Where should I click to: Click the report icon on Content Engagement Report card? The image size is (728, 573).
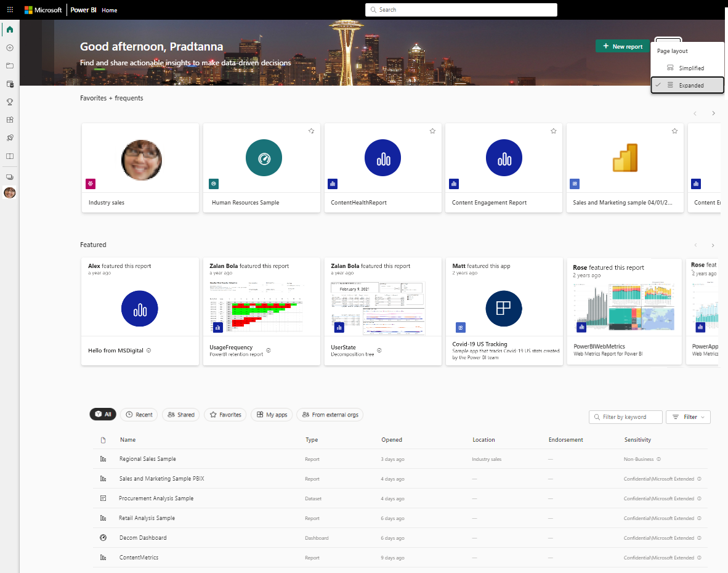point(504,158)
